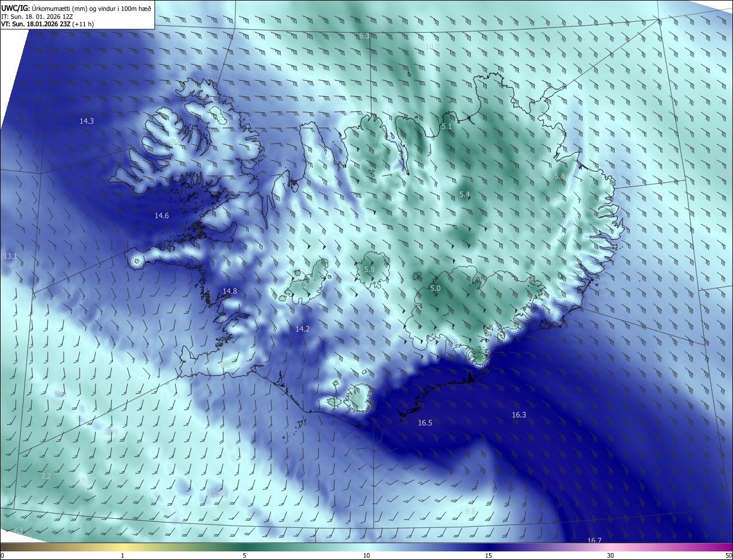
Task: Click colorbar tick label 0
Action: point(2,555)
